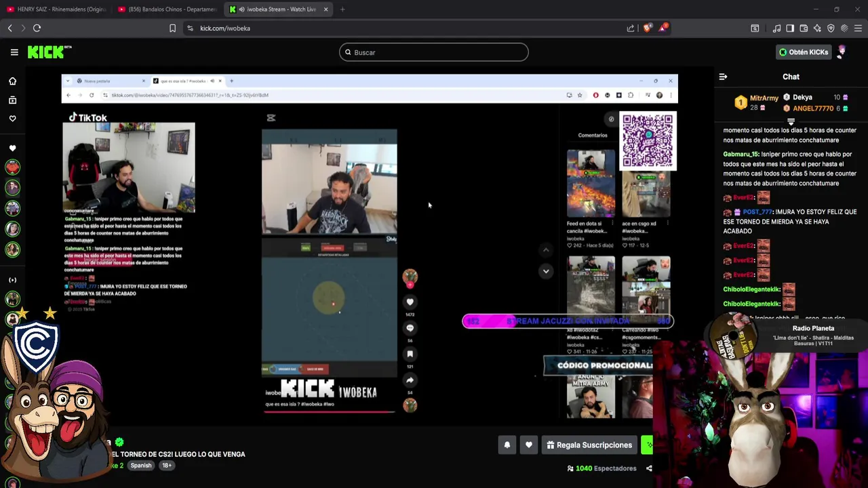Switch to HENRY SAIZ Rhinemaidens tab
Screen dimensions: 868x488
pos(56,9)
